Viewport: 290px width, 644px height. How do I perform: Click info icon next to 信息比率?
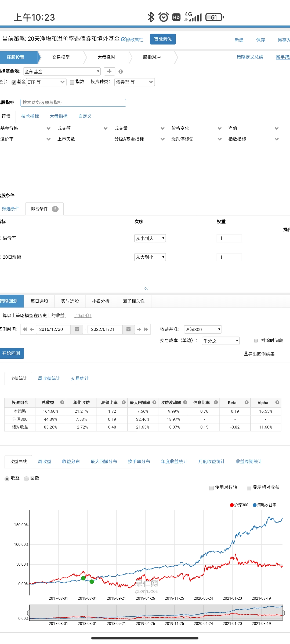point(216,402)
